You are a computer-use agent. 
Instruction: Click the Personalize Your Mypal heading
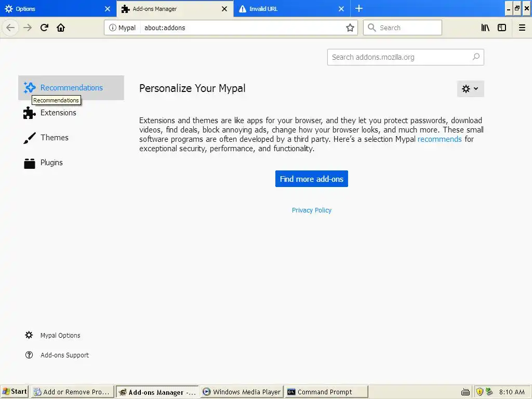[x=192, y=88]
